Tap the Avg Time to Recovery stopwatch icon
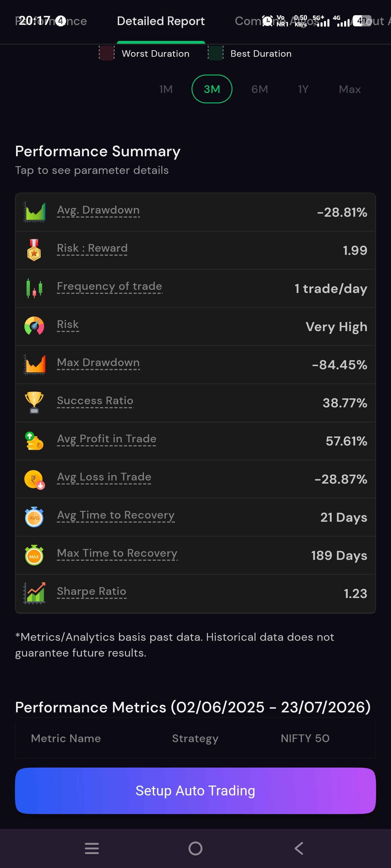Screen dimensions: 391x868 point(34,517)
